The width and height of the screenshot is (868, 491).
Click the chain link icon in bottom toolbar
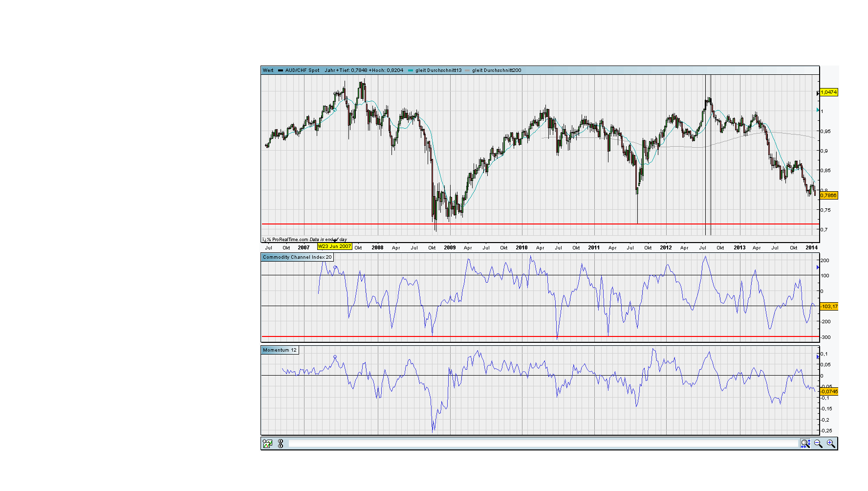point(281,444)
